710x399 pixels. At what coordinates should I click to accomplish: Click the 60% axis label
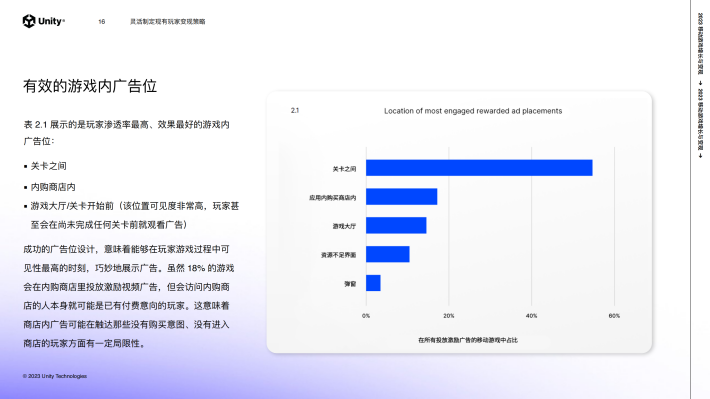click(x=614, y=316)
